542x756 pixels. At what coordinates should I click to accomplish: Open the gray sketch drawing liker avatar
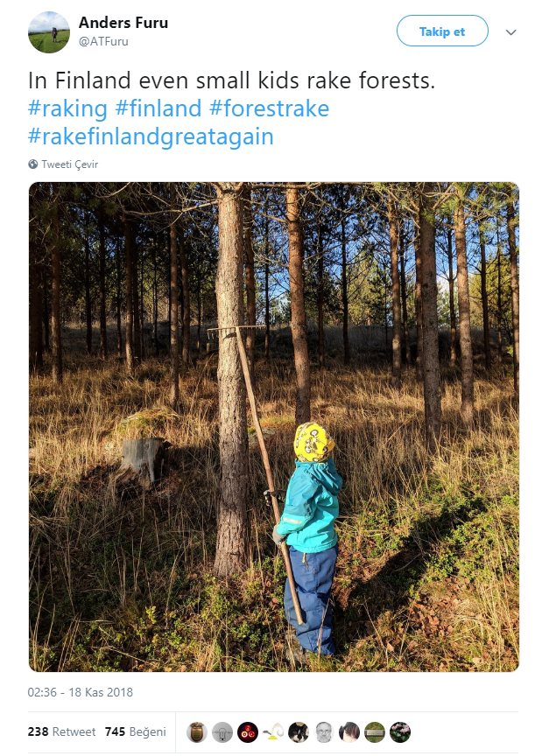(222, 731)
